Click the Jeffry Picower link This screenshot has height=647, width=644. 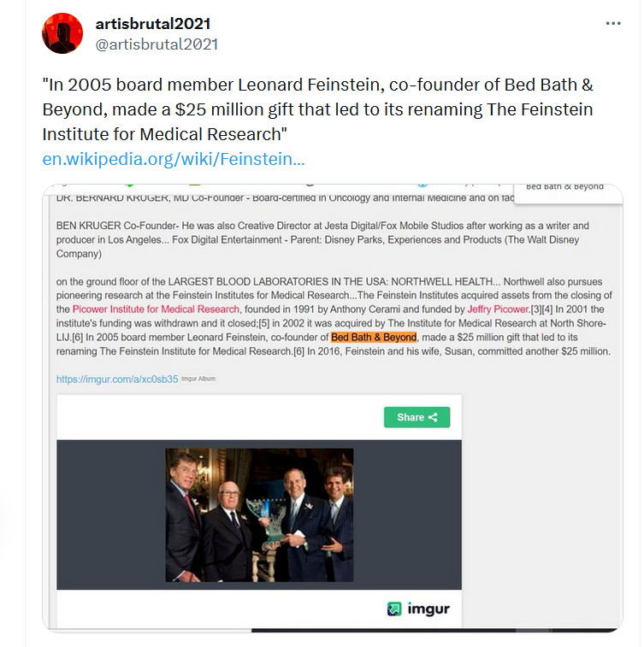(499, 309)
